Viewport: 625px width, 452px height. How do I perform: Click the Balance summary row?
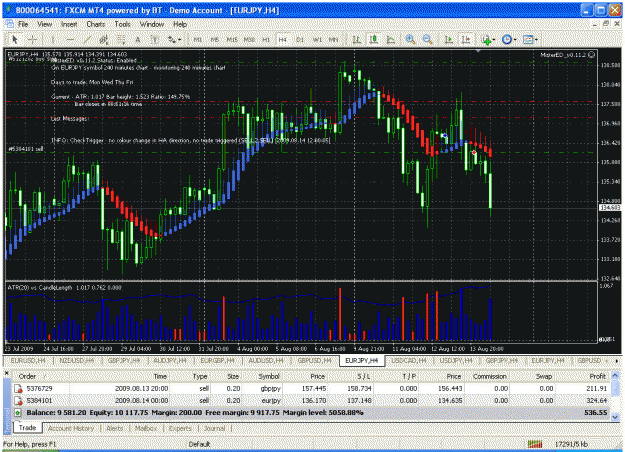[x=311, y=413]
